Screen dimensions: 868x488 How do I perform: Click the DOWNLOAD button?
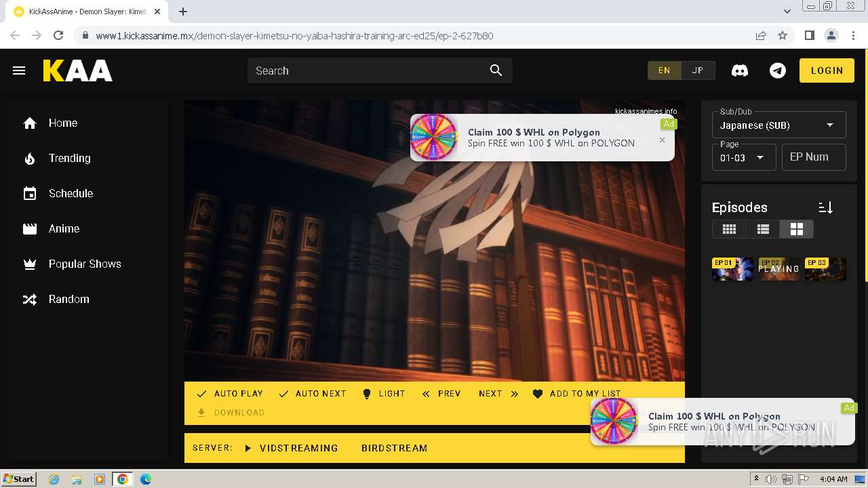click(231, 412)
